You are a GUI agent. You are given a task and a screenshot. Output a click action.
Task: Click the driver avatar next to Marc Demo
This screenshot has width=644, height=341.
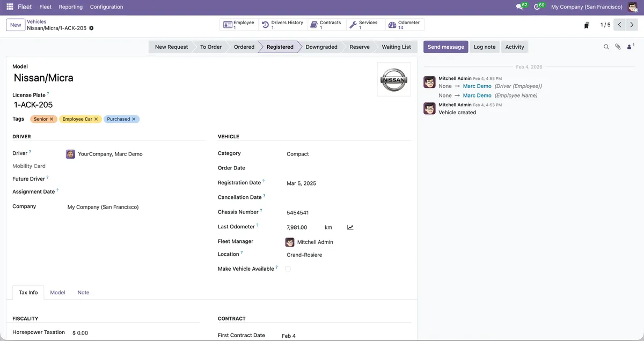[x=70, y=154]
